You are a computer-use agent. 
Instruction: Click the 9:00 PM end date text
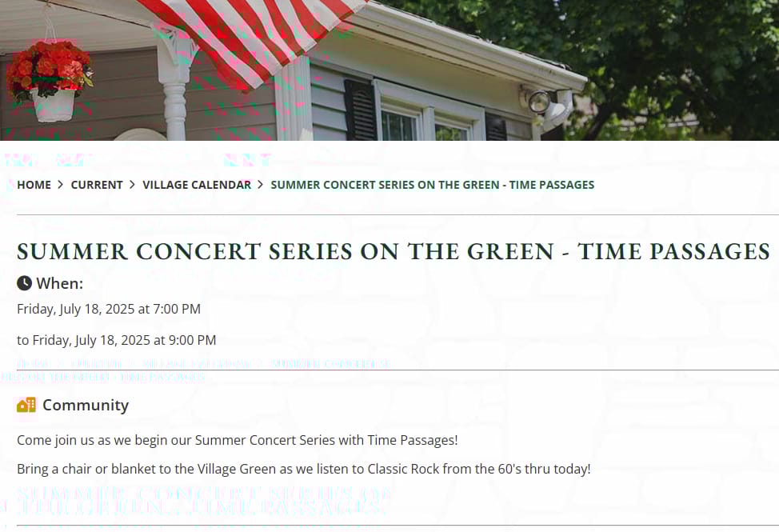116,340
